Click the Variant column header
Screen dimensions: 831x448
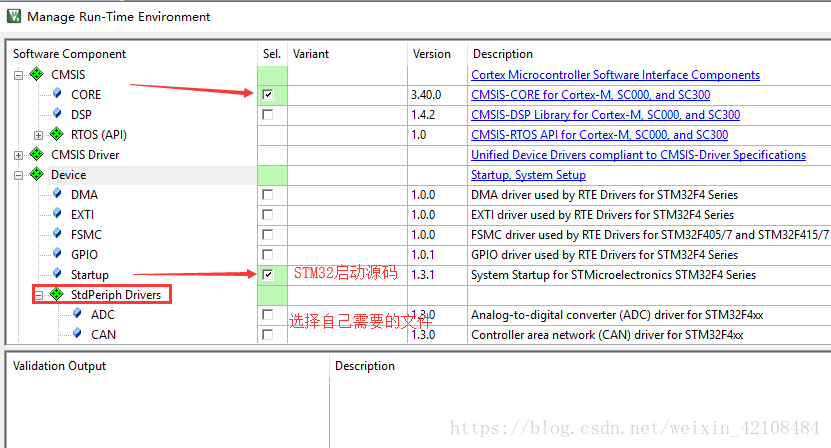(x=311, y=54)
